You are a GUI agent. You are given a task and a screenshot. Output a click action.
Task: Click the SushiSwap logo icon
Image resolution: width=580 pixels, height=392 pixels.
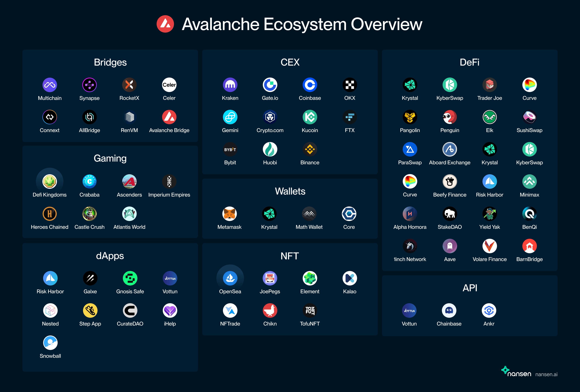pos(530,117)
